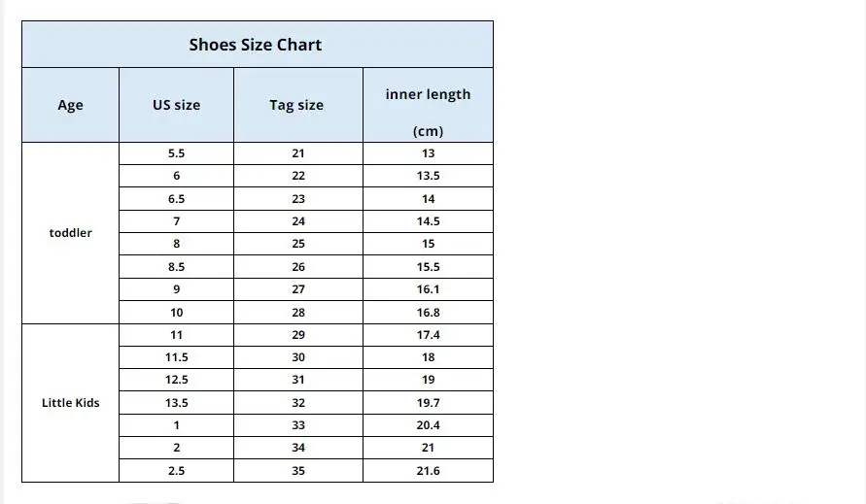
Task: Select inner length 13.5 cell
Action: 428,176
